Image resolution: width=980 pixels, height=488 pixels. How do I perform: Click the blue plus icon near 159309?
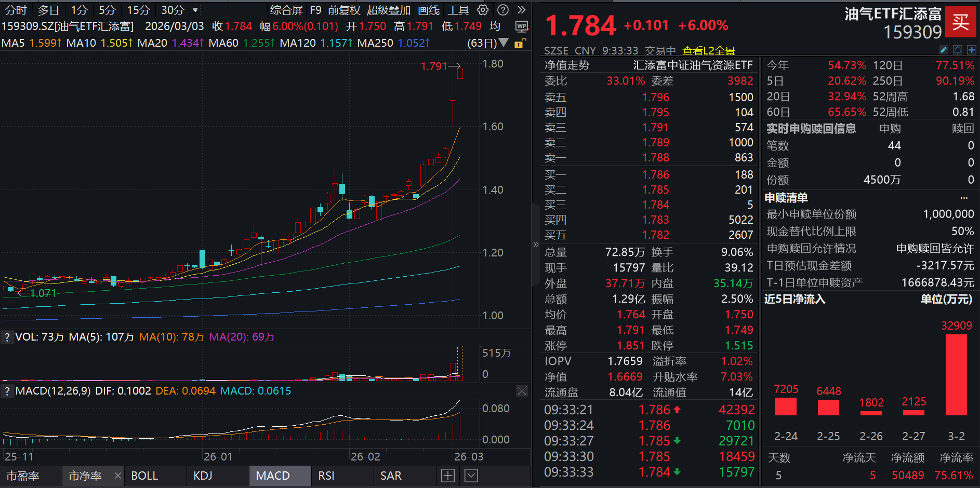point(972,50)
